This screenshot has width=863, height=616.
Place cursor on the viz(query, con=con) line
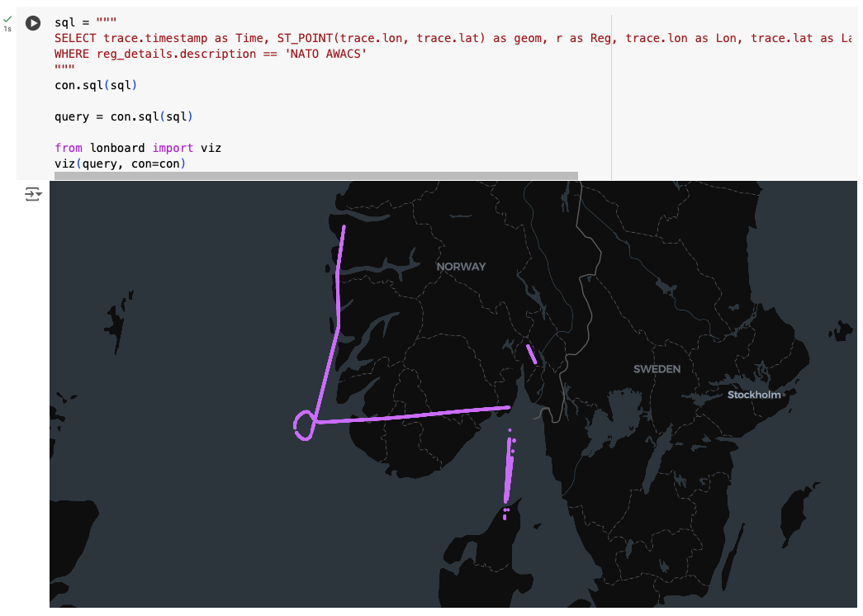coord(121,163)
